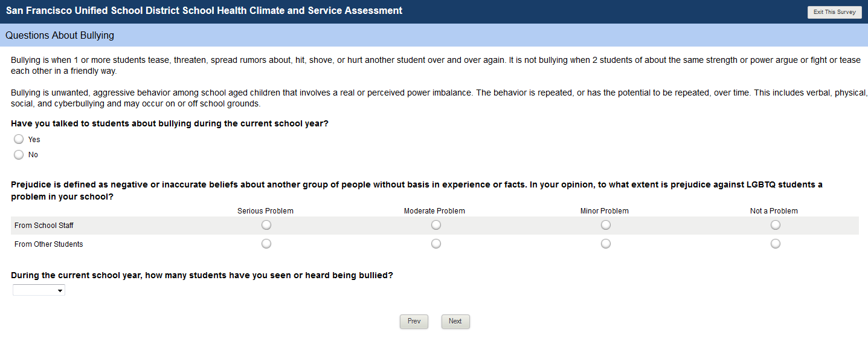Mark Other Students as Not a Problem
Screen dimensions: 868x358
click(776, 244)
